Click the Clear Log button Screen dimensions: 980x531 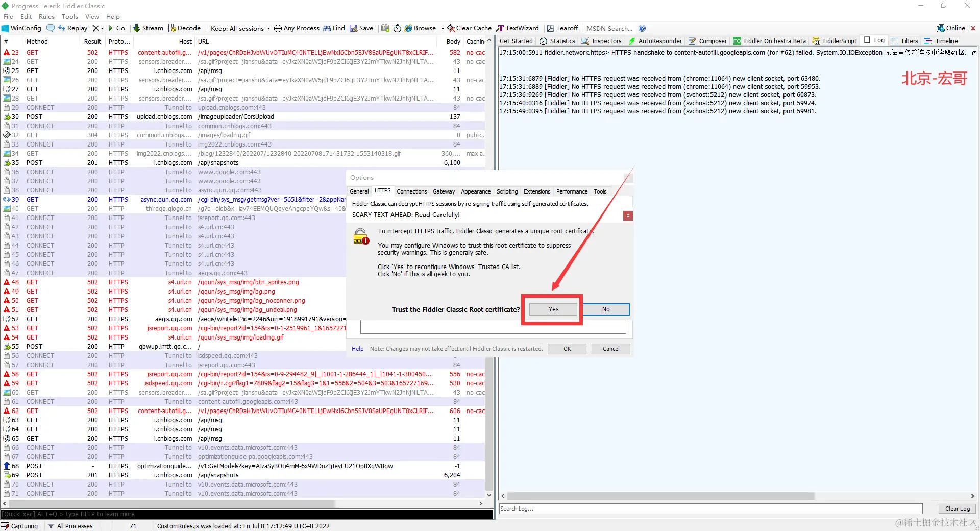(x=958, y=509)
